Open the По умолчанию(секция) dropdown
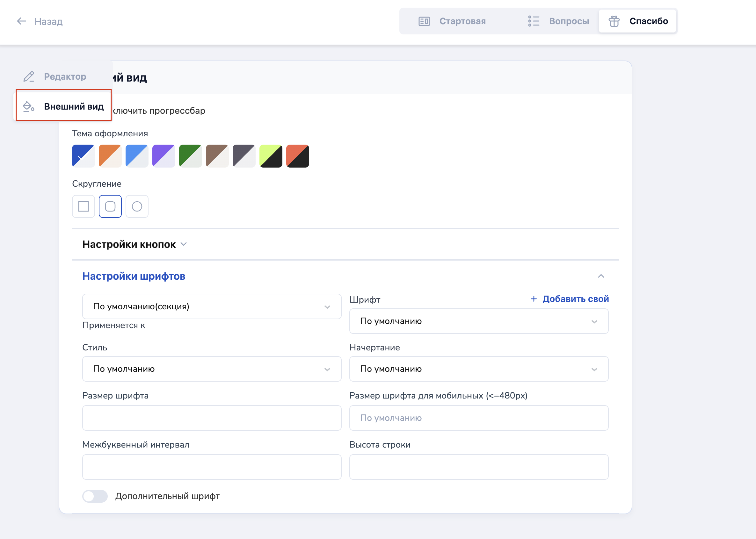The height and width of the screenshot is (539, 756). tap(212, 306)
